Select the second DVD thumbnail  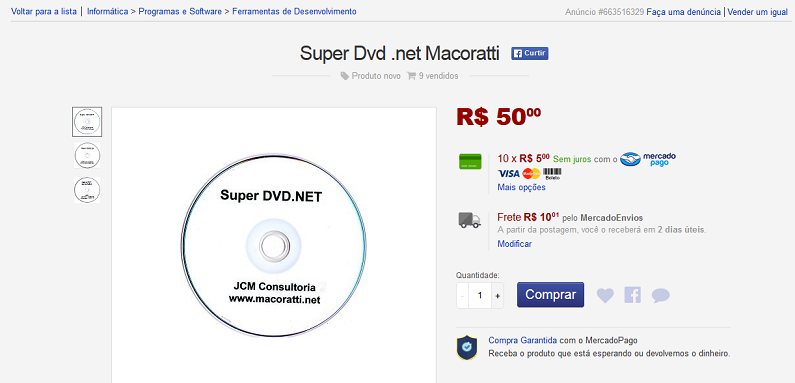87,155
